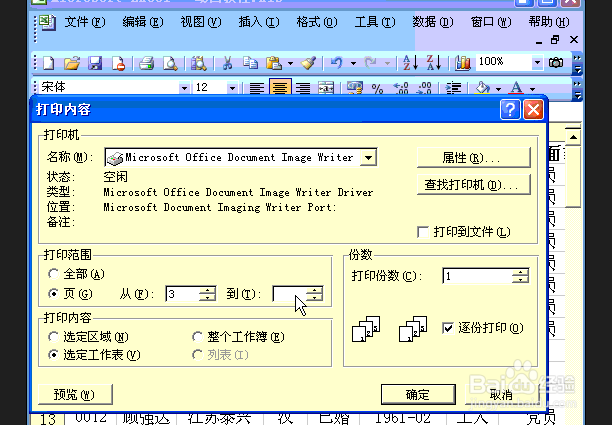
Task: Apply Percent style icon
Action: click(x=377, y=89)
